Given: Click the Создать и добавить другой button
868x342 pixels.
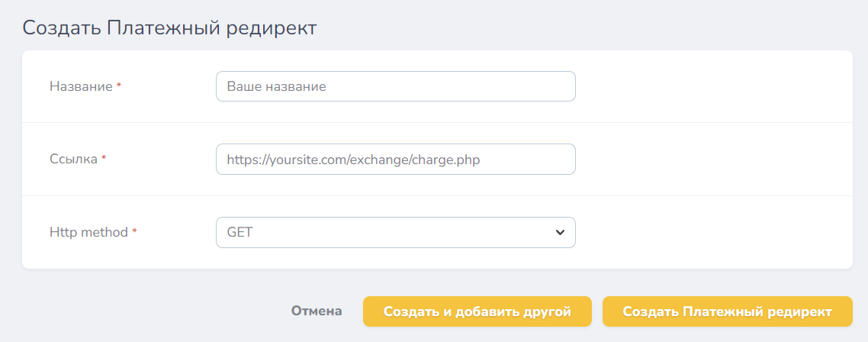Looking at the screenshot, I should point(477,311).
